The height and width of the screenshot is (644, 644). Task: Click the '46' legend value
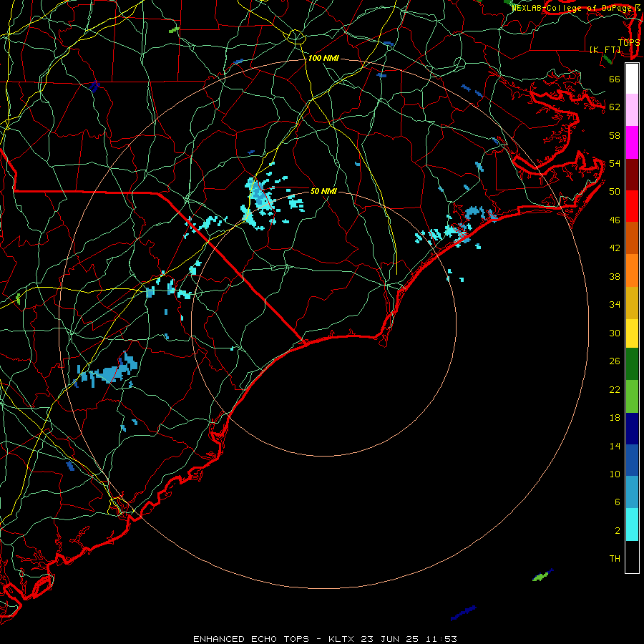(615, 220)
